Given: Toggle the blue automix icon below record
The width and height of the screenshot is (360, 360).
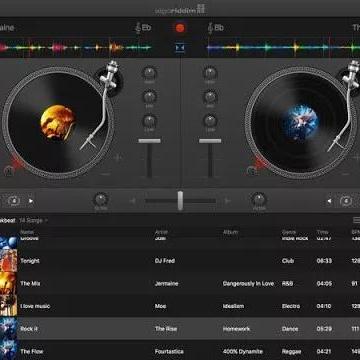Looking at the screenshot, I should pos(180,48).
